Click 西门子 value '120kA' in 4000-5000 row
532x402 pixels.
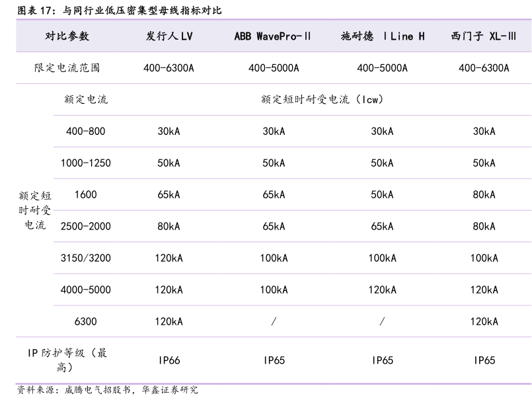pyautogui.click(x=484, y=290)
